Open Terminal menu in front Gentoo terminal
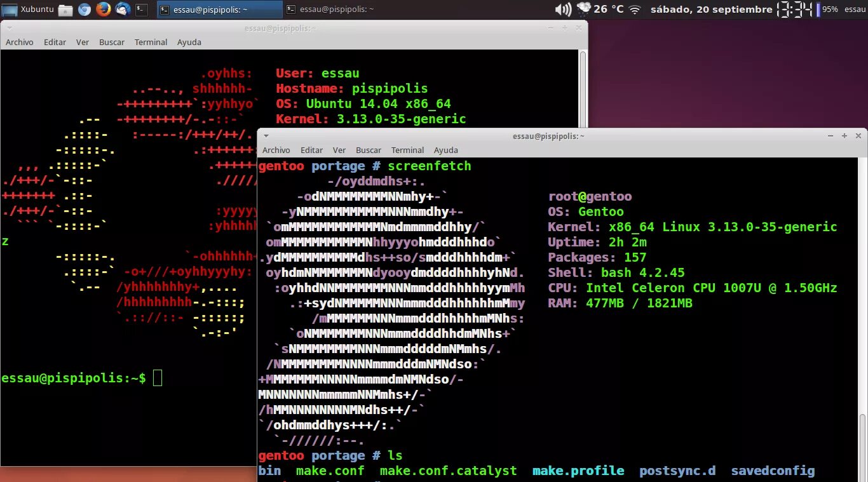The width and height of the screenshot is (868, 482). pos(408,150)
